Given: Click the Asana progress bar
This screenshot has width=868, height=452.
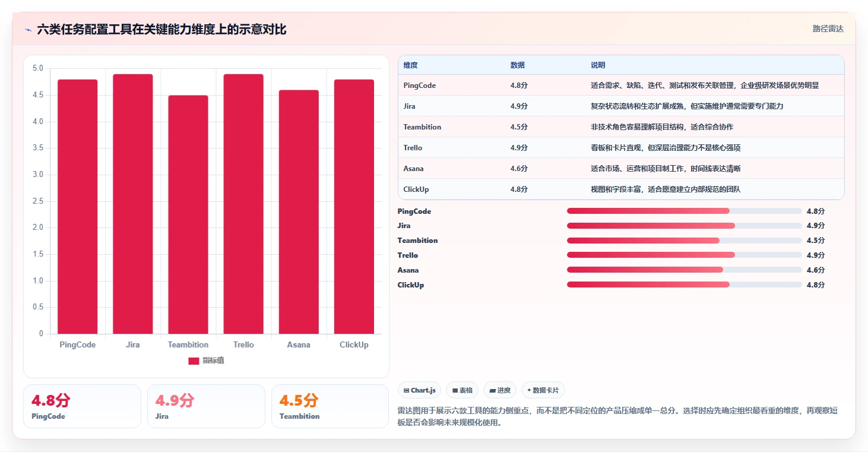Looking at the screenshot, I should tap(685, 270).
